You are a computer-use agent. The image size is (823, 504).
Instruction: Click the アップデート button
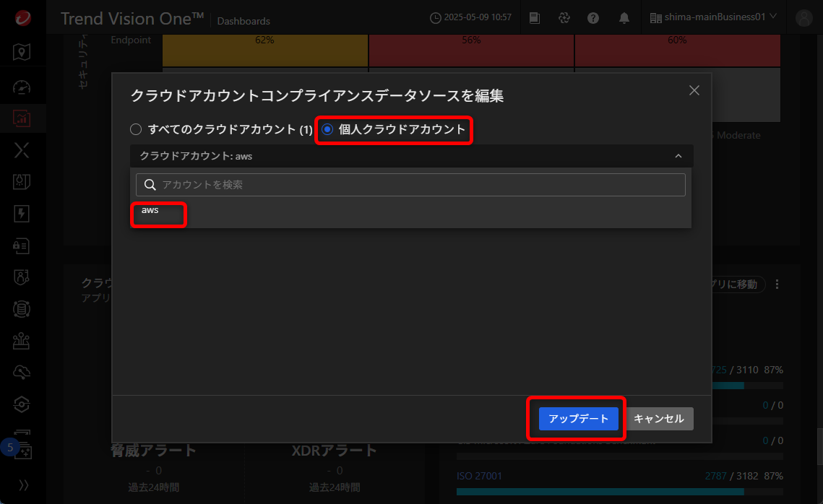pos(578,419)
